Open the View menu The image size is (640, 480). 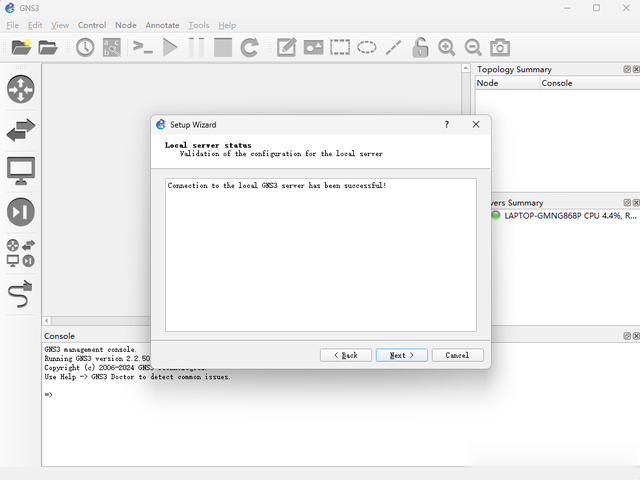pyautogui.click(x=60, y=25)
